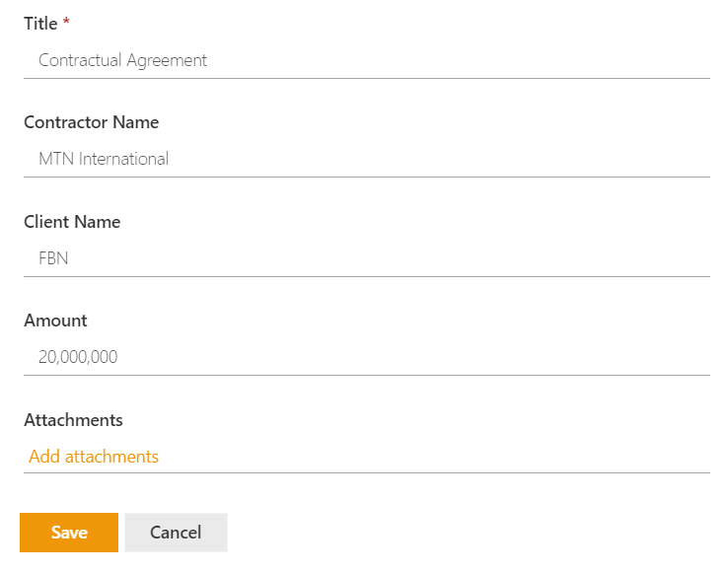Click the '20,000,000' amount value
This screenshot has height=573, width=728.
[78, 357]
